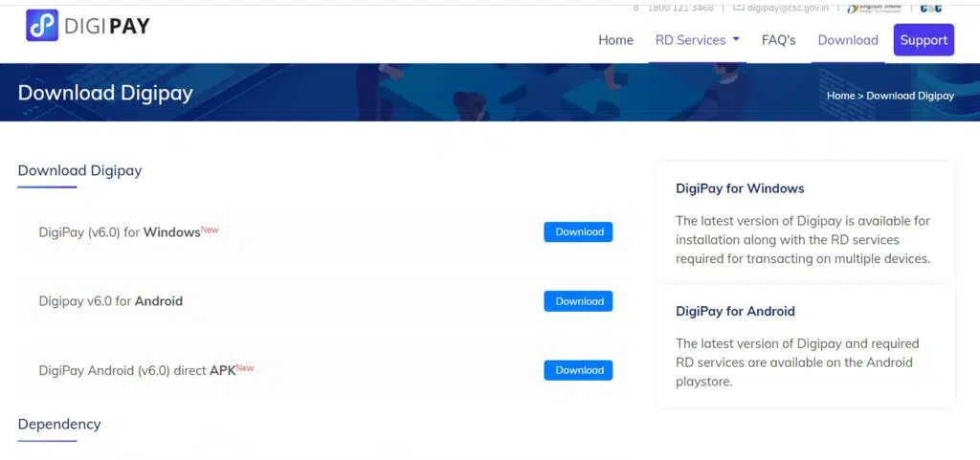980x460 pixels.
Task: Select the DigiPay for Windows sidebar heading
Action: pos(740,188)
